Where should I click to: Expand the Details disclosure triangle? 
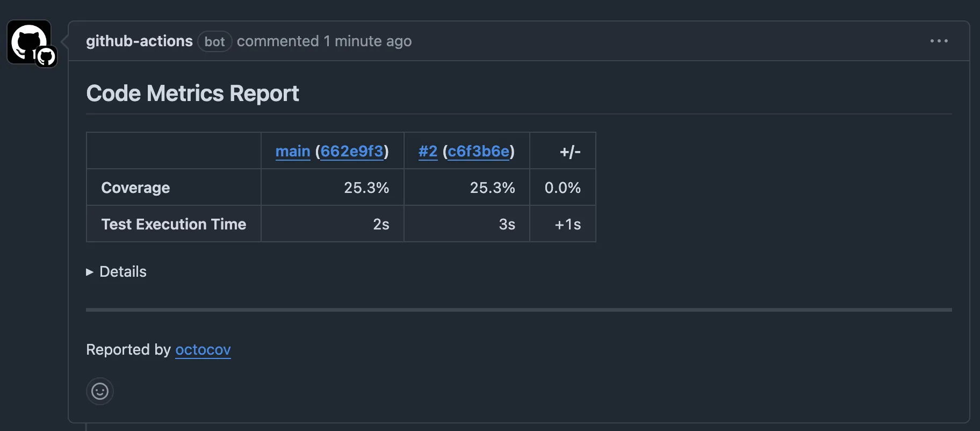point(90,272)
